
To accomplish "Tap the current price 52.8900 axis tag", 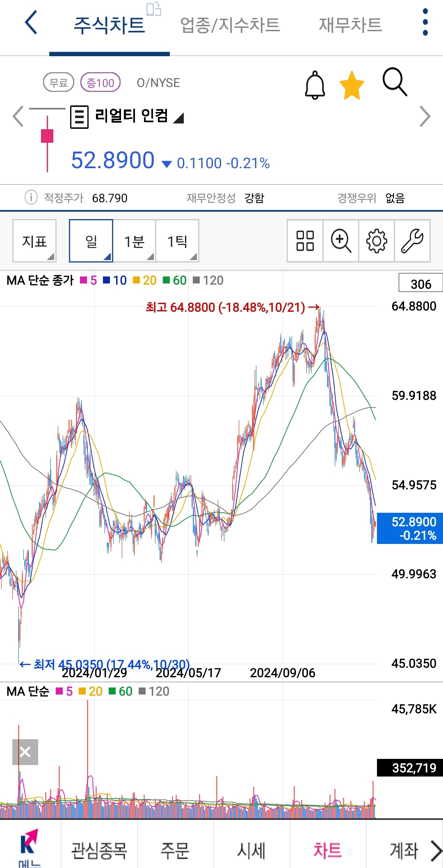I will (x=410, y=528).
